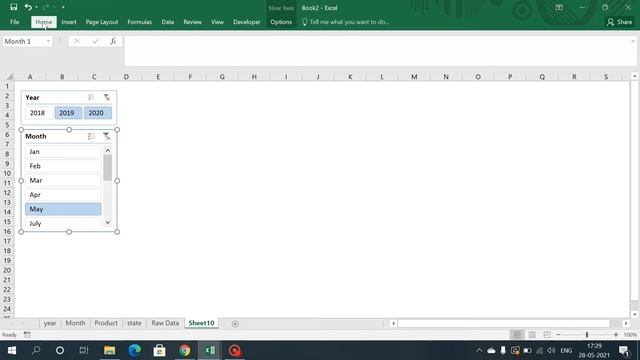Toggle Multi-Select on the Month slicer
Viewport: 640px width, 360px height.
click(x=91, y=136)
